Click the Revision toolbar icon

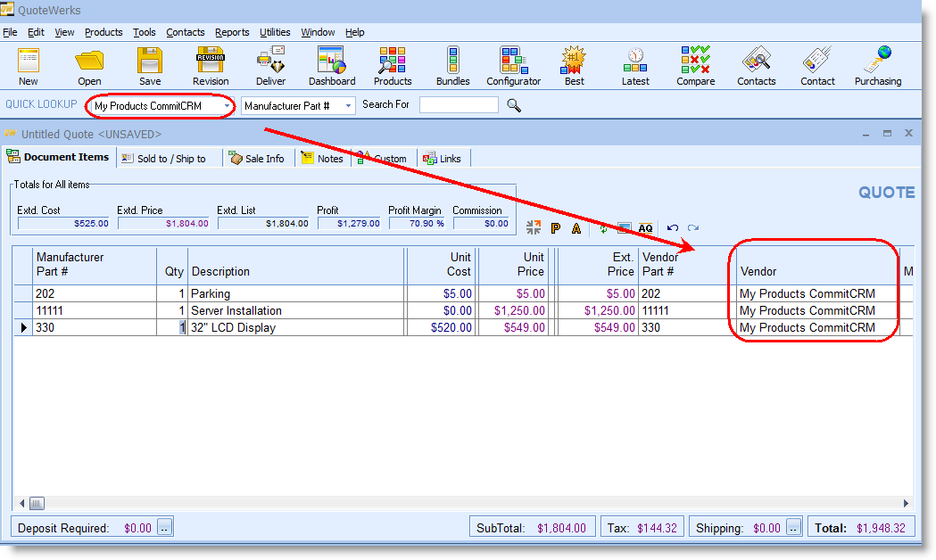coord(211,66)
